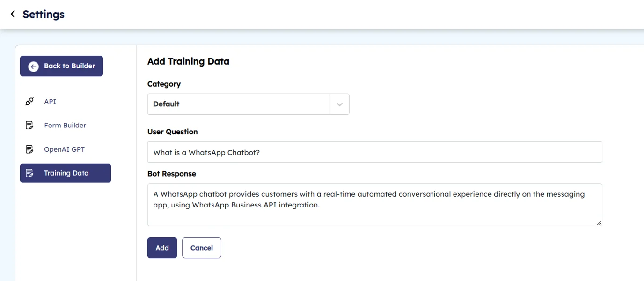Click the API plug icon in sidebar
This screenshot has height=281, width=644.
29,102
